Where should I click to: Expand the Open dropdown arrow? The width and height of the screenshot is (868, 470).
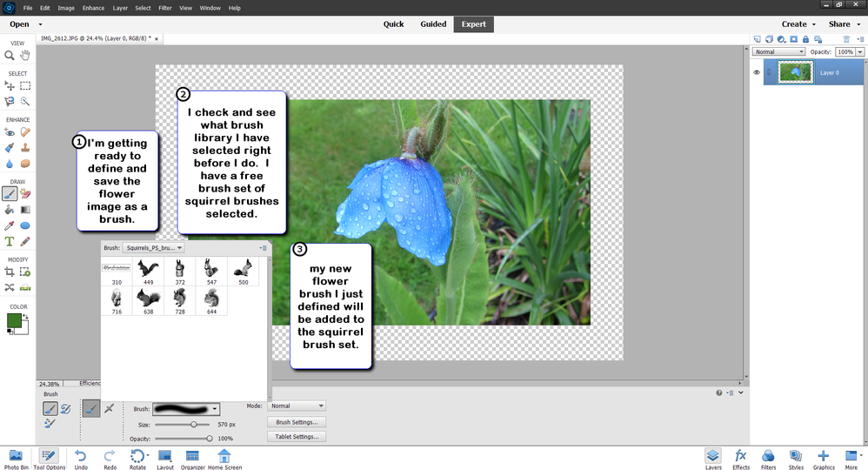pyautogui.click(x=40, y=24)
